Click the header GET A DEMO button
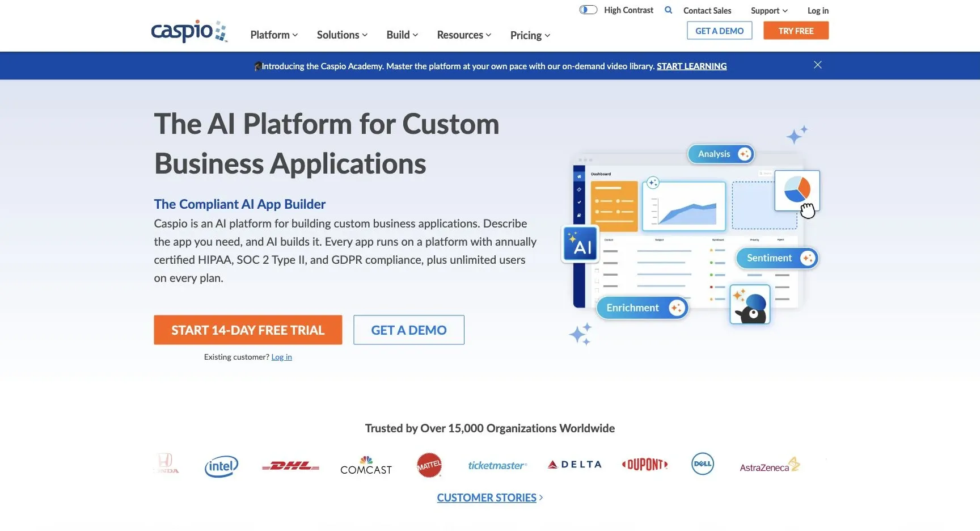Screen dimensions: 980x531 [720, 31]
